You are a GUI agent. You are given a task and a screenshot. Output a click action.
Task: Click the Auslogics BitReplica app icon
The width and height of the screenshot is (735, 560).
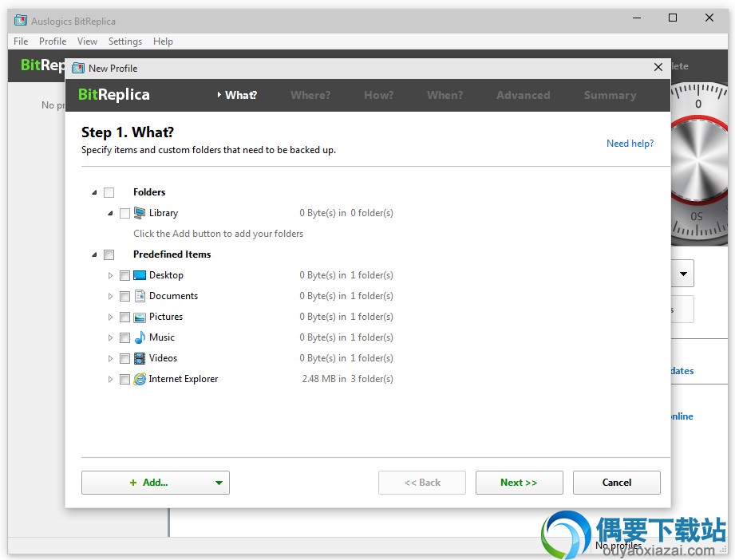pos(20,21)
